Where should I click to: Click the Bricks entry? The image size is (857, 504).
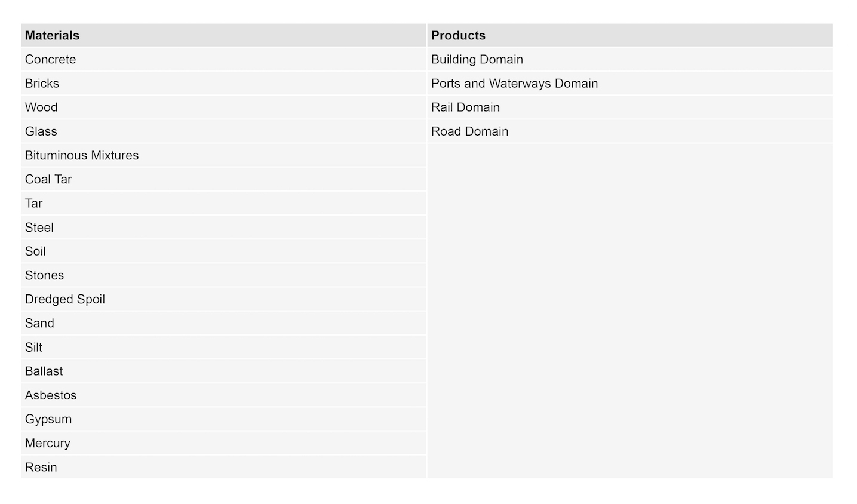coord(42,84)
